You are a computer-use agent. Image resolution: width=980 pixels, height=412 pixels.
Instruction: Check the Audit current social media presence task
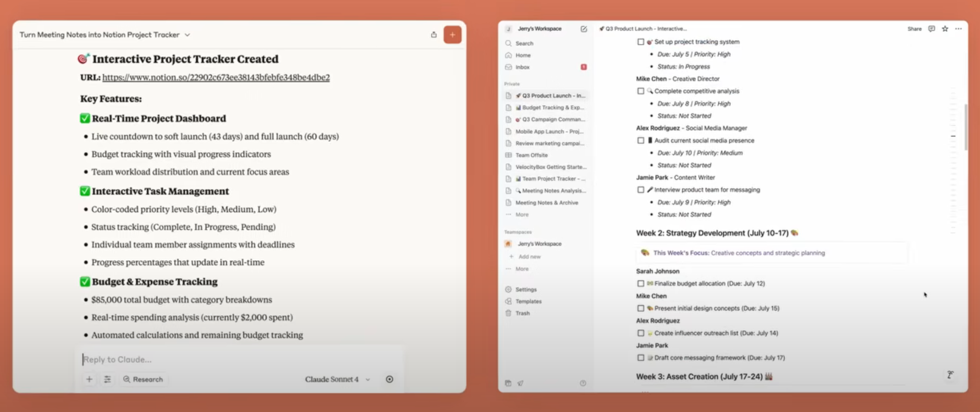(640, 141)
